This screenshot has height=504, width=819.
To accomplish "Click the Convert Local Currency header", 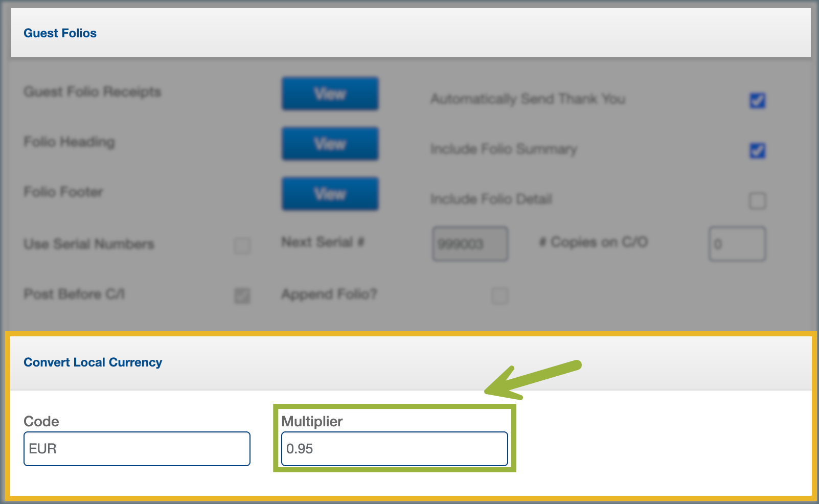I will point(93,362).
